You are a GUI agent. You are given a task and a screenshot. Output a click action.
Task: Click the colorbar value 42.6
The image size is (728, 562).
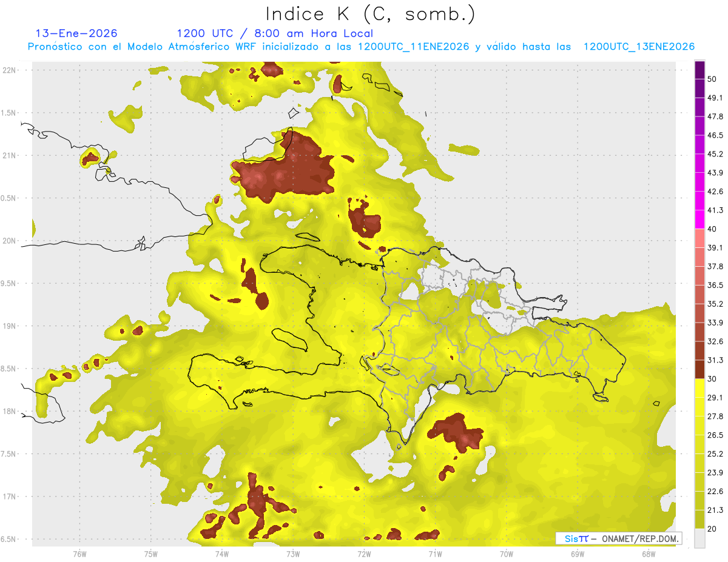click(x=715, y=192)
